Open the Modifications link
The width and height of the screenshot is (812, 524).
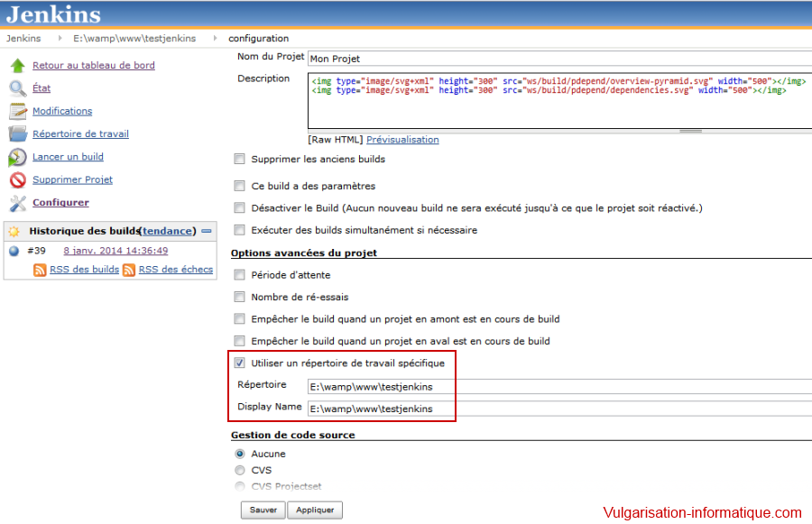[62, 111]
